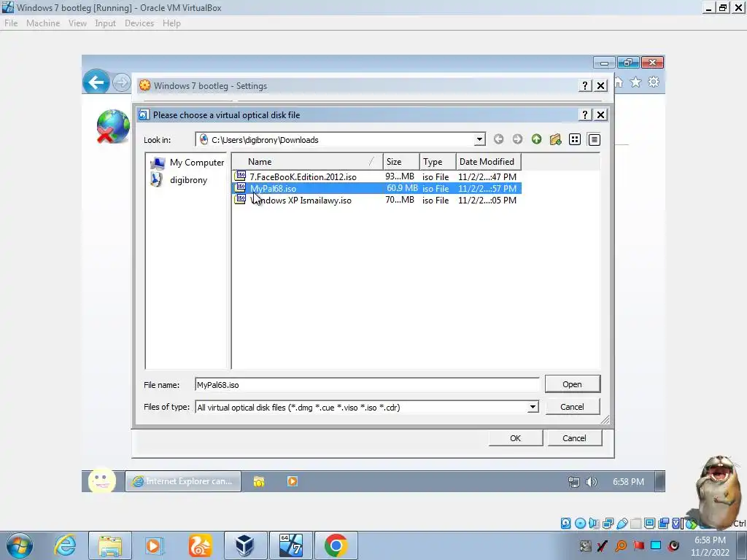747x560 pixels.
Task: Sort files by Size column header
Action: tap(402, 162)
